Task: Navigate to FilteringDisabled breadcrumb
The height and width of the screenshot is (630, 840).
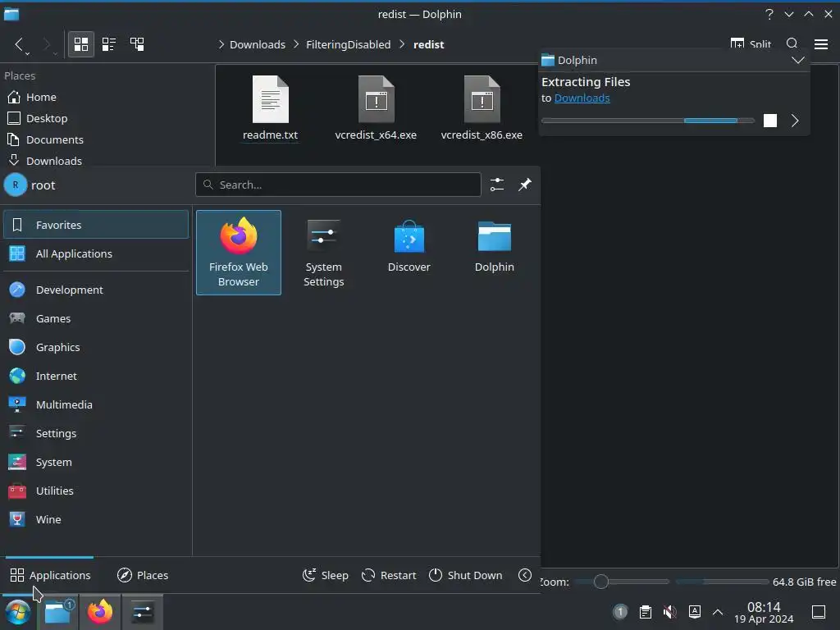Action: click(x=348, y=44)
